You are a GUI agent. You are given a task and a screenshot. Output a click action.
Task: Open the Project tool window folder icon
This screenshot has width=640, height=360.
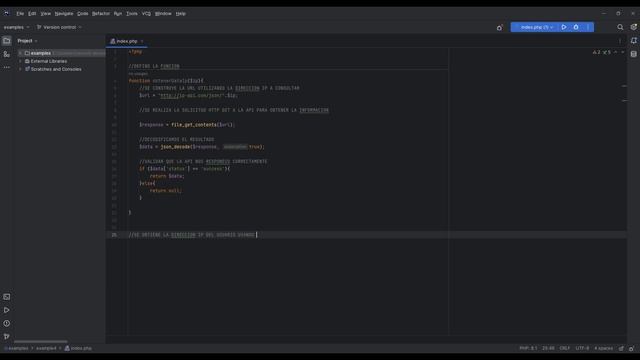[7, 41]
